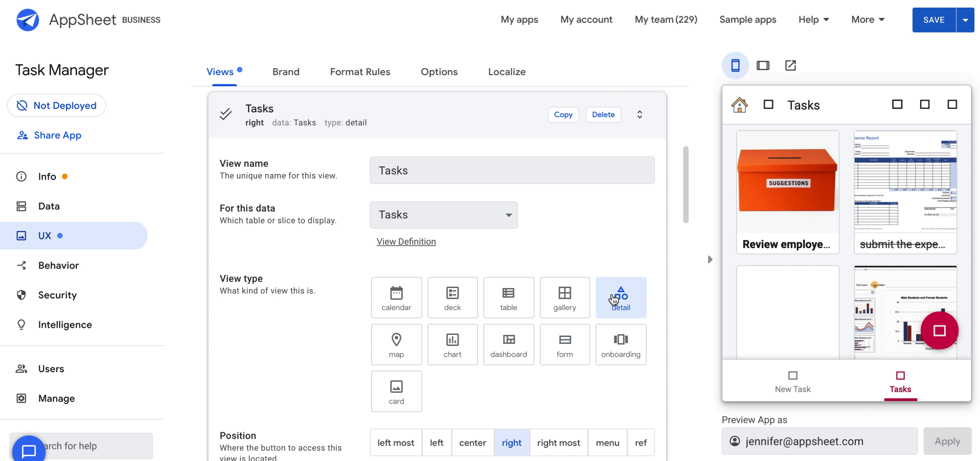Collapse the Tasks view panel arrows
The image size is (980, 461).
[640, 115]
